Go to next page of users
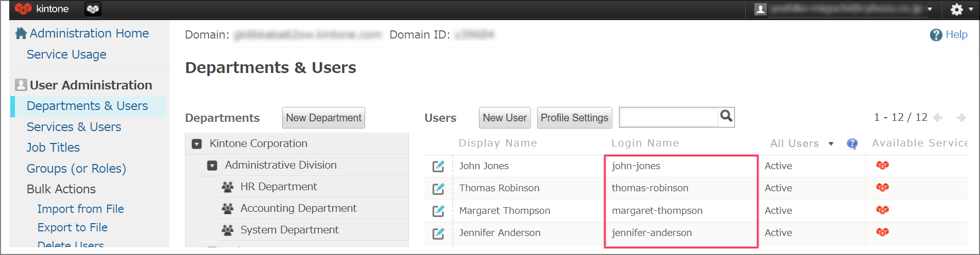The height and width of the screenshot is (255, 980). tap(961, 118)
